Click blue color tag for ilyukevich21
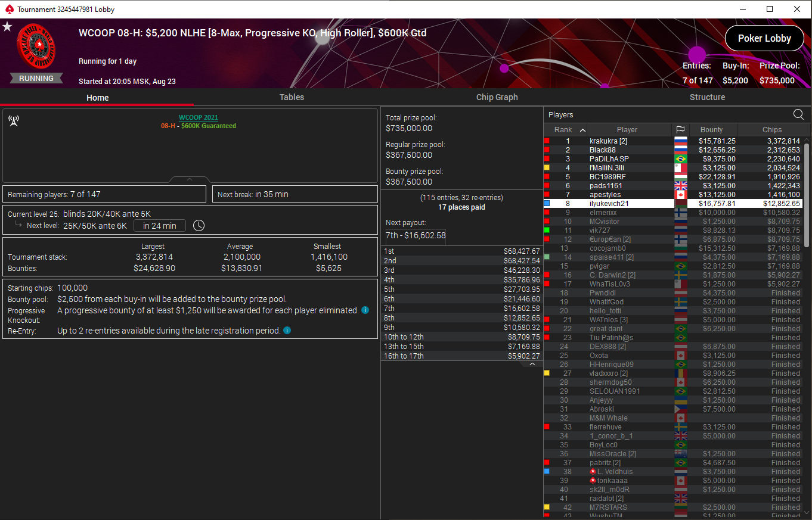This screenshot has height=520, width=812. [x=547, y=204]
